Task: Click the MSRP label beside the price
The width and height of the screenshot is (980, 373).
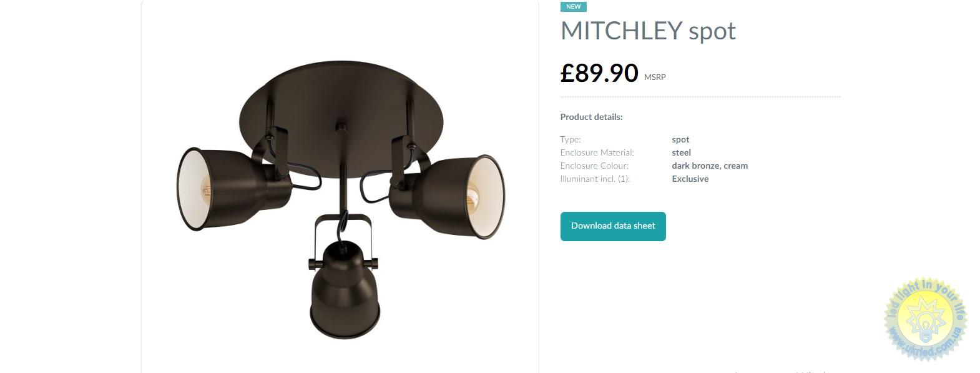Action: 655,77
